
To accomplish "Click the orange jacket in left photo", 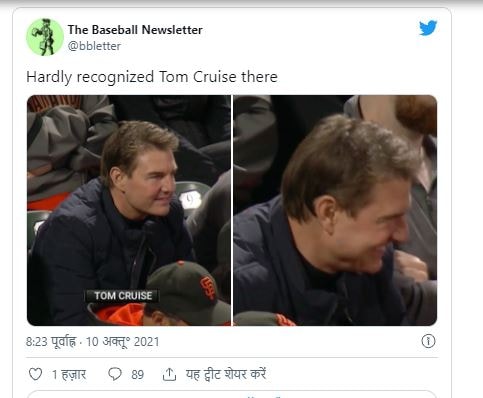I will pyautogui.click(x=118, y=315).
